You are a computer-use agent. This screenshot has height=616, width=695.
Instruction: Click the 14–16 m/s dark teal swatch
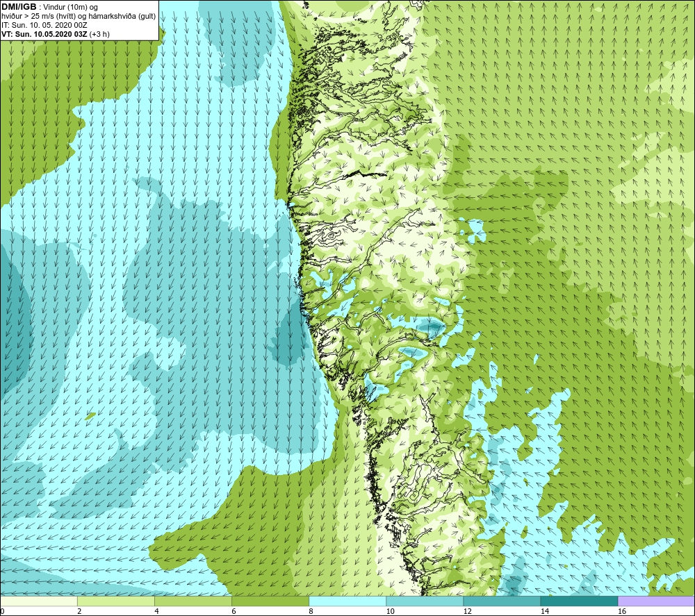click(579, 601)
